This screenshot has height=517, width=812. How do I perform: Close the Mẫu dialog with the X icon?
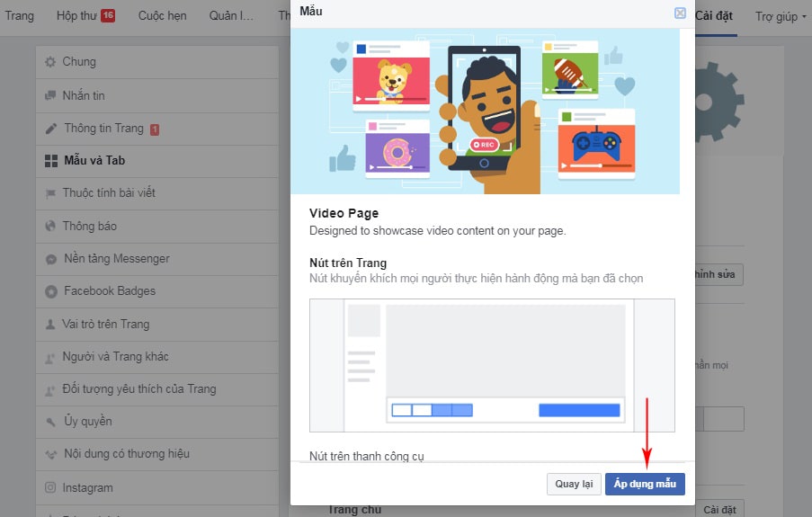pos(680,13)
